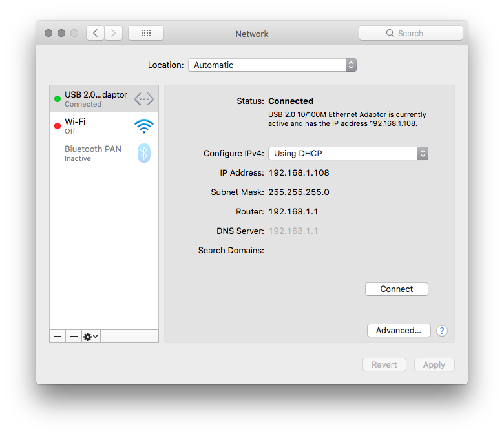Select USB 2.0...daptor service

coord(104,99)
